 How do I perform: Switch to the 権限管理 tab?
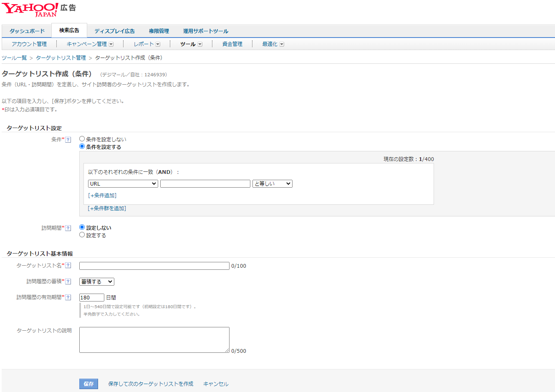pos(159,31)
